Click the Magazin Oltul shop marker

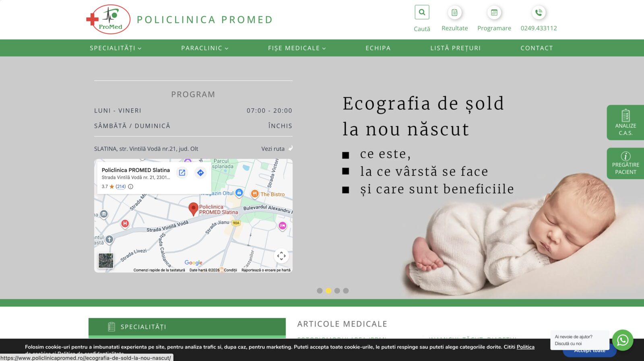click(239, 193)
